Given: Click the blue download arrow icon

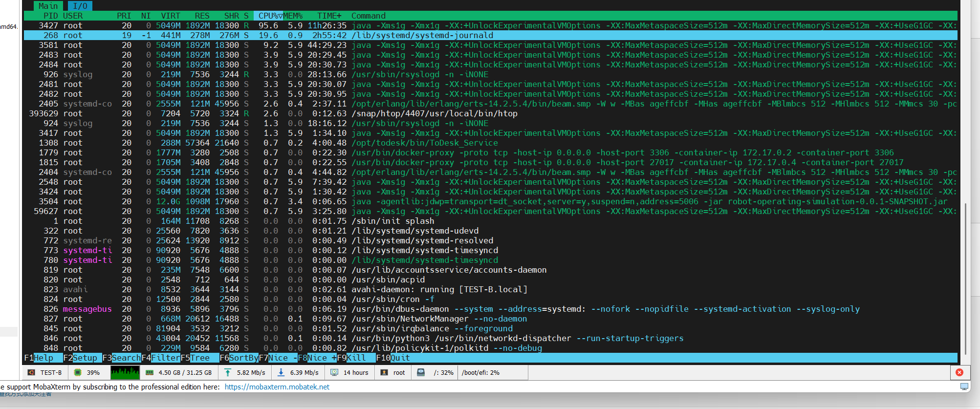Looking at the screenshot, I should (x=281, y=372).
